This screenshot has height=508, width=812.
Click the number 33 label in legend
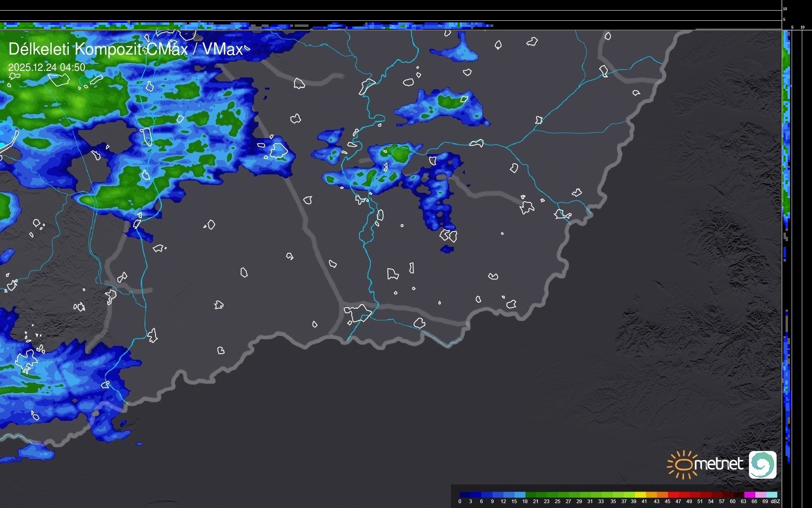tap(601, 501)
